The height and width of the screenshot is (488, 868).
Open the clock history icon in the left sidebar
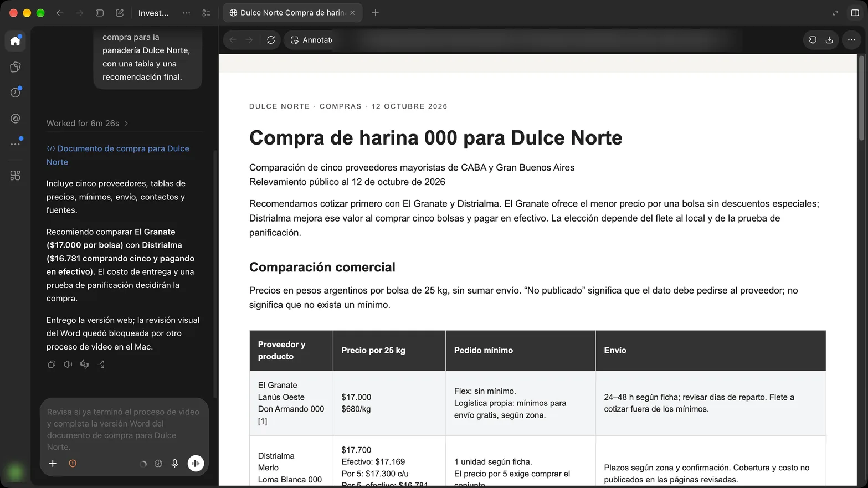(x=16, y=93)
